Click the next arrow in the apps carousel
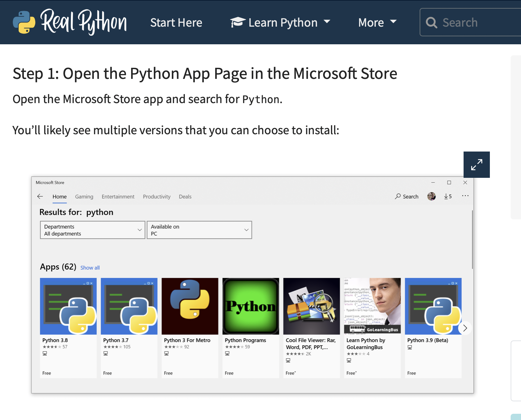The image size is (521, 420). (x=465, y=328)
